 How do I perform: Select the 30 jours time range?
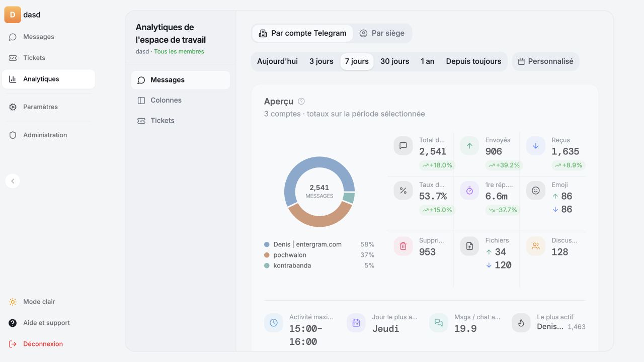(x=394, y=61)
